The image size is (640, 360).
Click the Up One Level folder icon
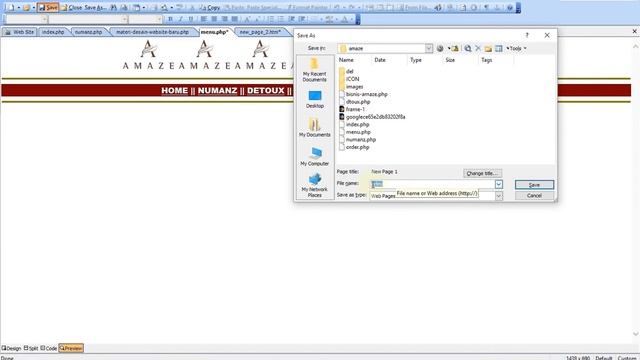point(455,48)
